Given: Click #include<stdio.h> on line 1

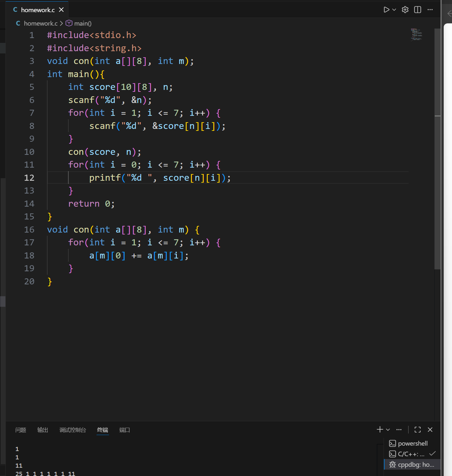Looking at the screenshot, I should click(91, 35).
